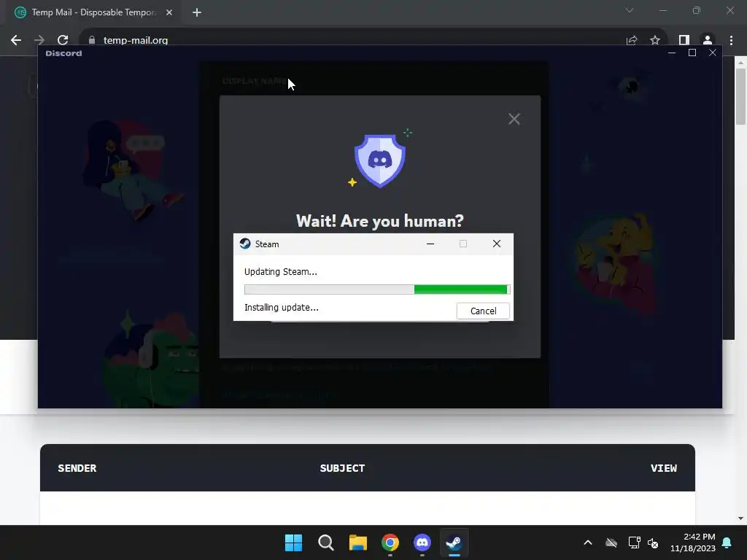Switch to Steam from taskbar
The width and height of the screenshot is (747, 560).
[x=454, y=542]
